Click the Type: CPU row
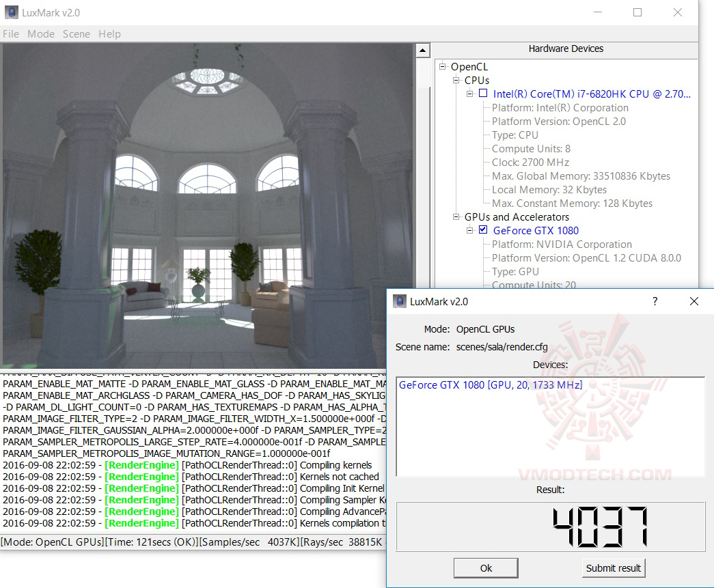 (515, 135)
